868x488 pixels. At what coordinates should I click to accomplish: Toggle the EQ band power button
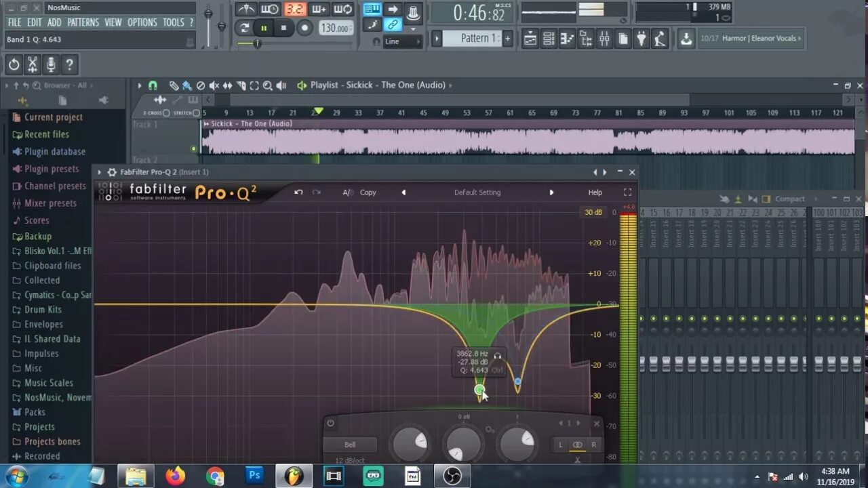pos(330,424)
